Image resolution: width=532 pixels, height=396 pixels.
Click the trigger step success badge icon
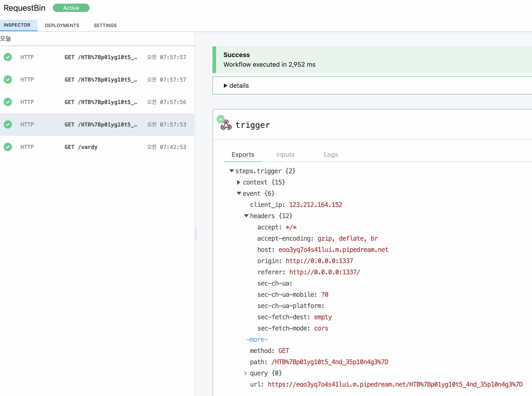(x=220, y=119)
